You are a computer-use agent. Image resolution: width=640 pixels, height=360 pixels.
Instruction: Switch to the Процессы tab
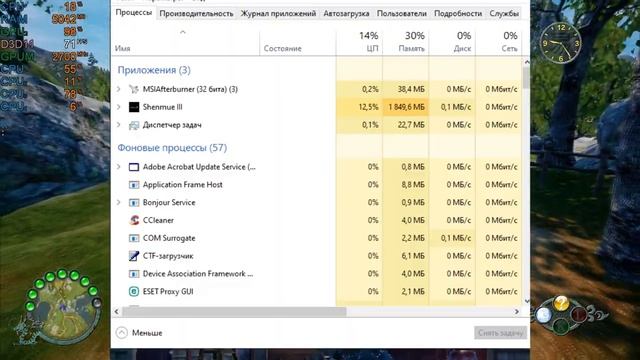(x=134, y=12)
